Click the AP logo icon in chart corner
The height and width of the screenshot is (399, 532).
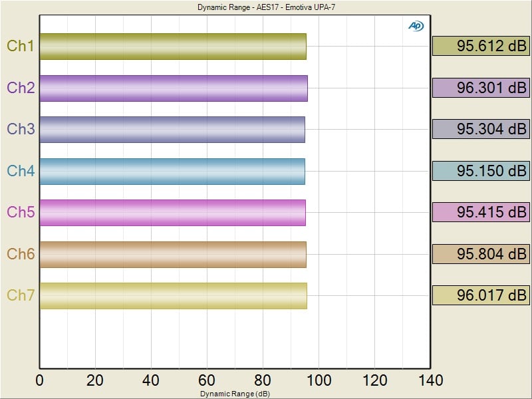point(416,26)
